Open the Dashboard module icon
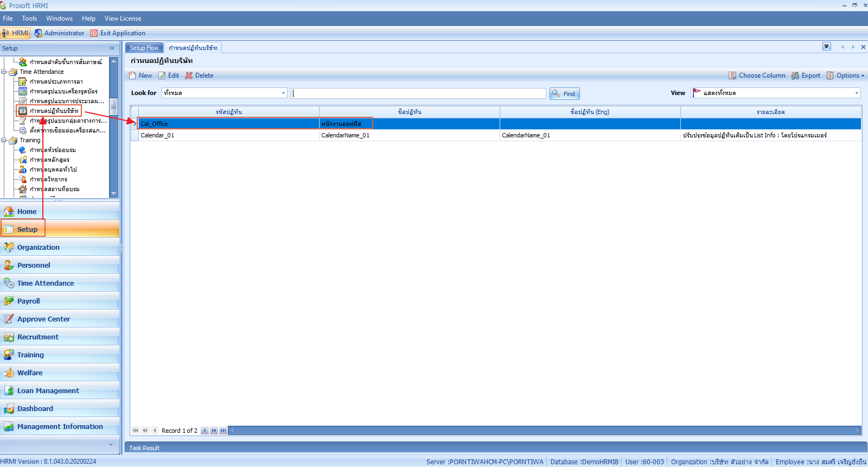Image resolution: width=868 pixels, height=467 pixels. coord(9,408)
